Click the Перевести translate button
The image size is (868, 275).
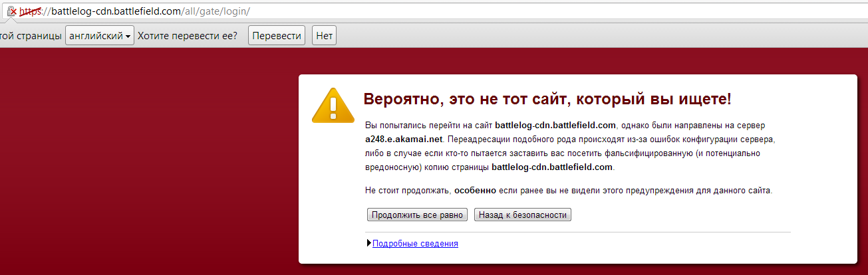[277, 36]
